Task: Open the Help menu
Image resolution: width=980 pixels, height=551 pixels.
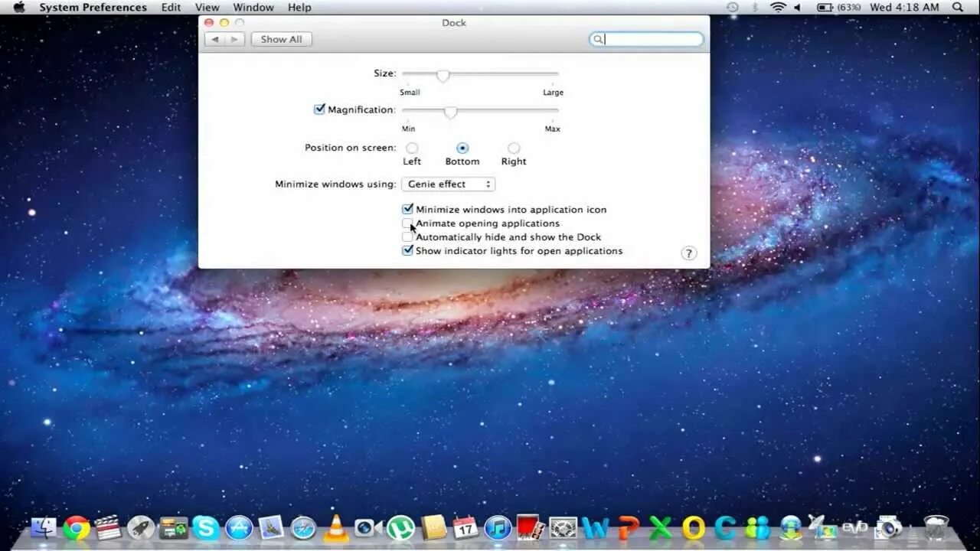Action: tap(299, 7)
